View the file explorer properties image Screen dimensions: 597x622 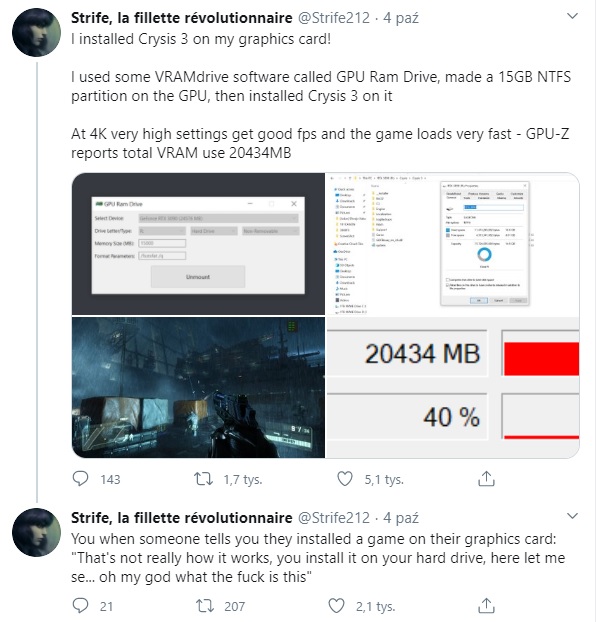click(453, 244)
